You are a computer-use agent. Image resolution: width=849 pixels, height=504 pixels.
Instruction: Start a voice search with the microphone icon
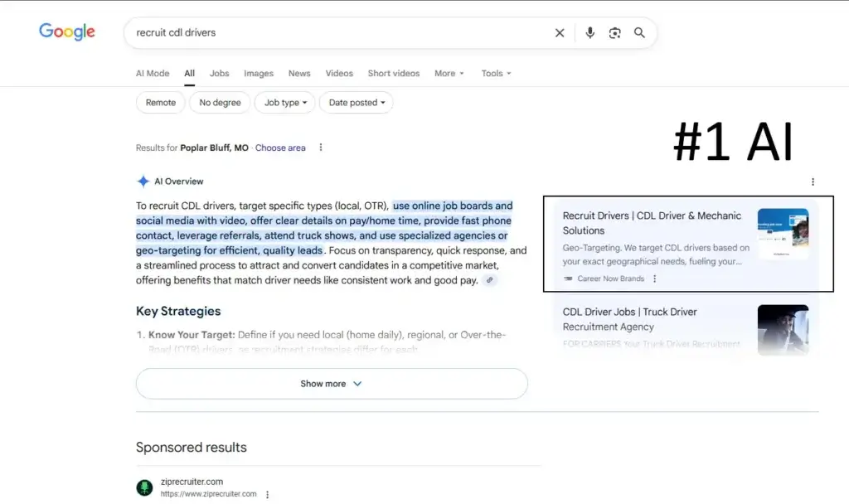coord(589,32)
